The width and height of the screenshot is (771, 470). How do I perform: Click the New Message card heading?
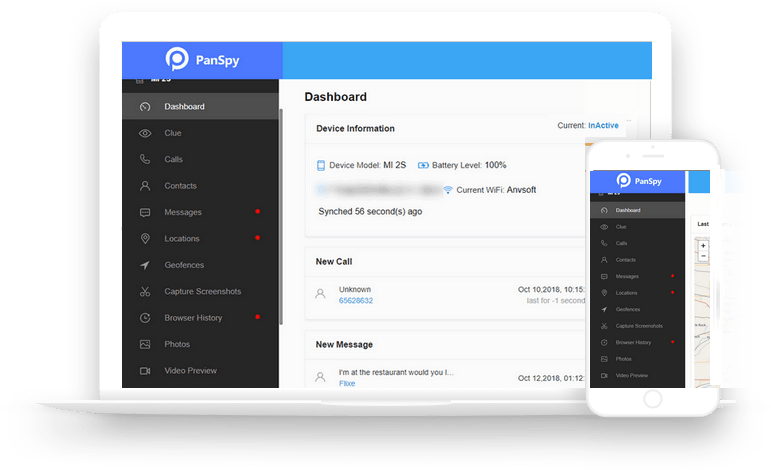click(344, 345)
